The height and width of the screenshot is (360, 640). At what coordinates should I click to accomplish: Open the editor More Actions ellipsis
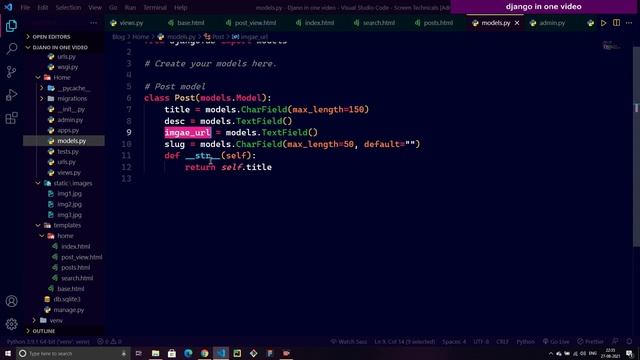629,23
